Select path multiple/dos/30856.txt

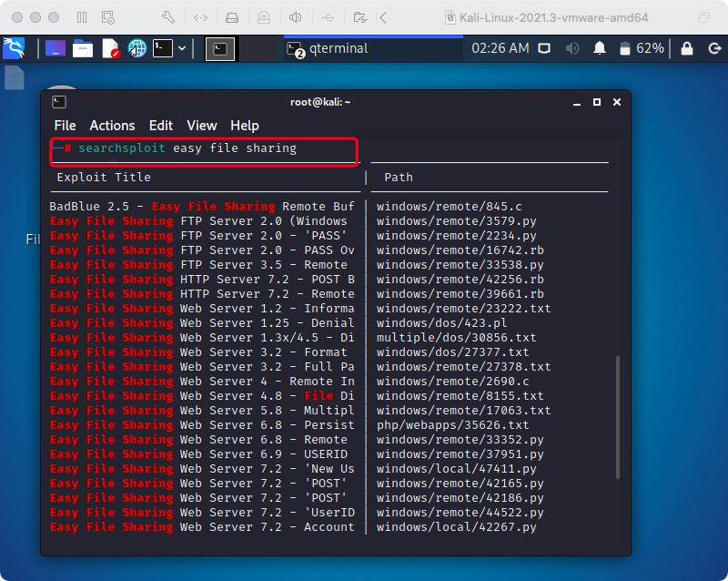(x=457, y=338)
